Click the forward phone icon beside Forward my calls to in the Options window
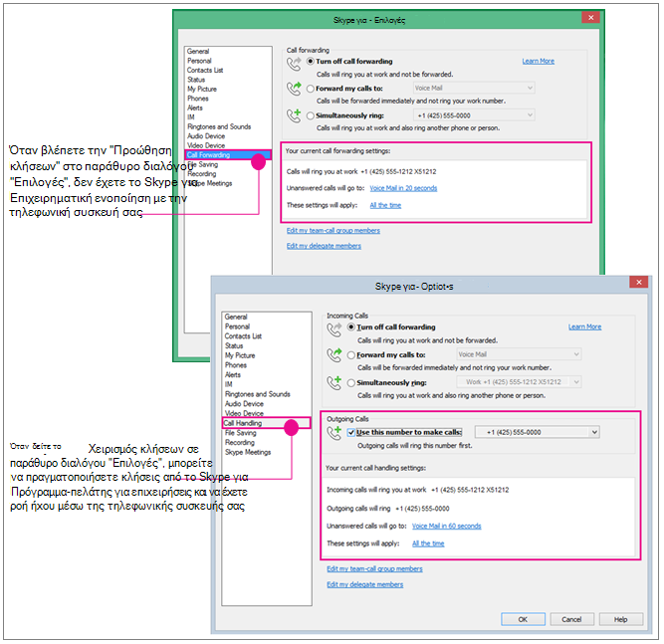 click(x=334, y=355)
